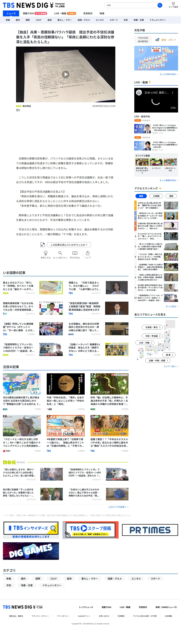
Task: Open the プライバシーポリシー footer link
Action: (x=40, y=616)
